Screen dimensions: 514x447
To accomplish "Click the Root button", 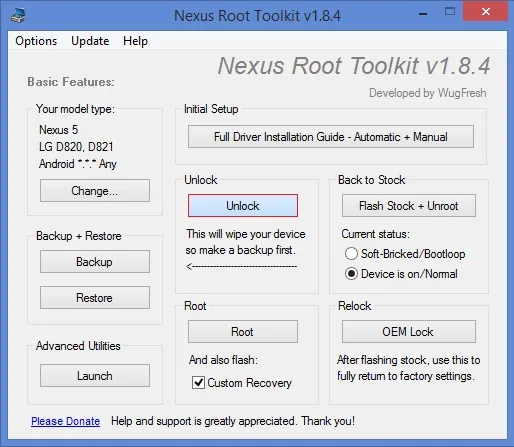I will point(243,332).
